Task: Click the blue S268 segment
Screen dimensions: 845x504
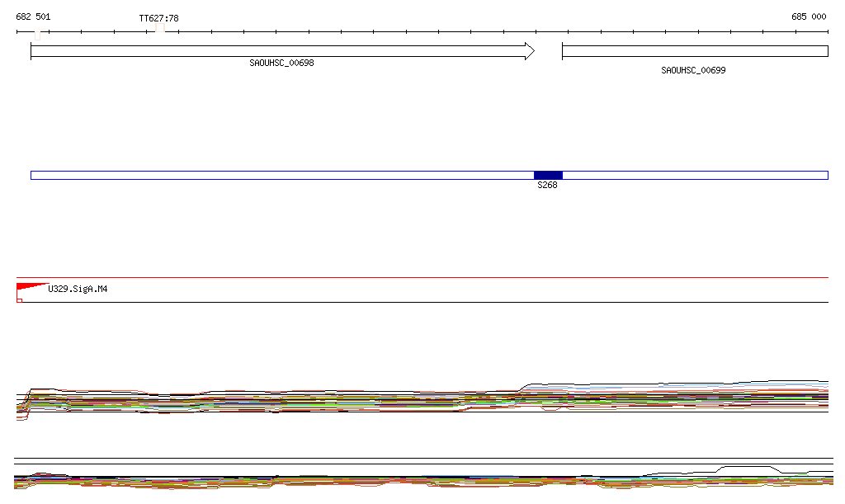Action: pos(548,175)
